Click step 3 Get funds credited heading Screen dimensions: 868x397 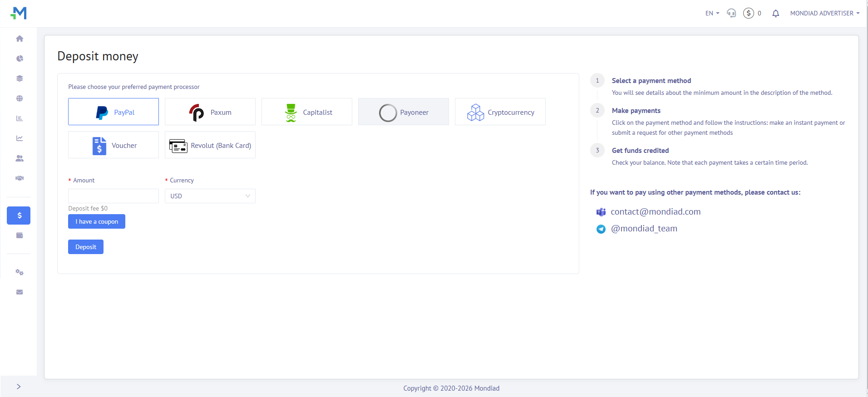(640, 151)
